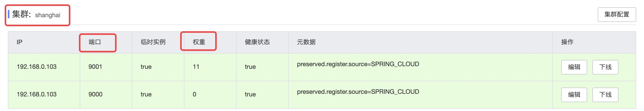
Task: Click the 权重 column header
Action: click(x=199, y=42)
